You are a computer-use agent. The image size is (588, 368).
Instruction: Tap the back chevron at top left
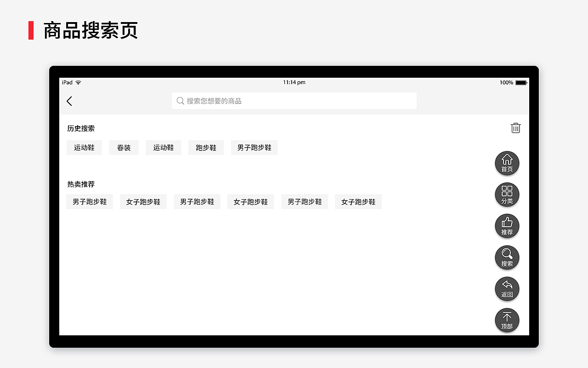click(69, 101)
